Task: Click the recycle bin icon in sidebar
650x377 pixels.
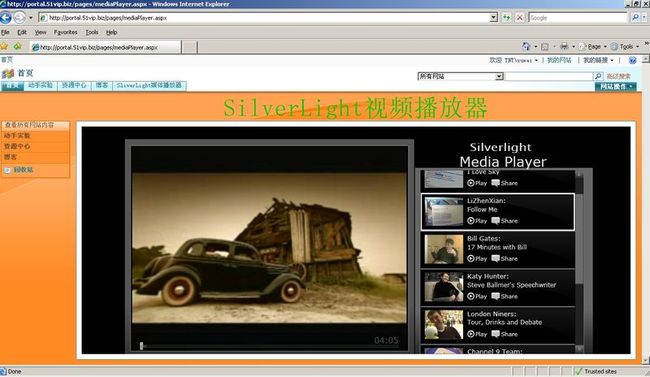Action: pyautogui.click(x=7, y=170)
